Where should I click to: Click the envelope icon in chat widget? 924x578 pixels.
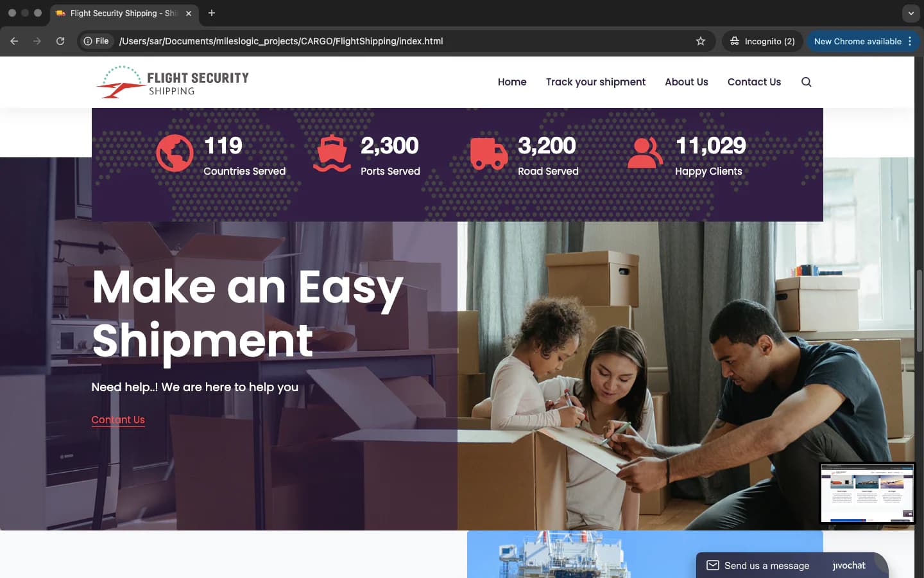pyautogui.click(x=713, y=565)
